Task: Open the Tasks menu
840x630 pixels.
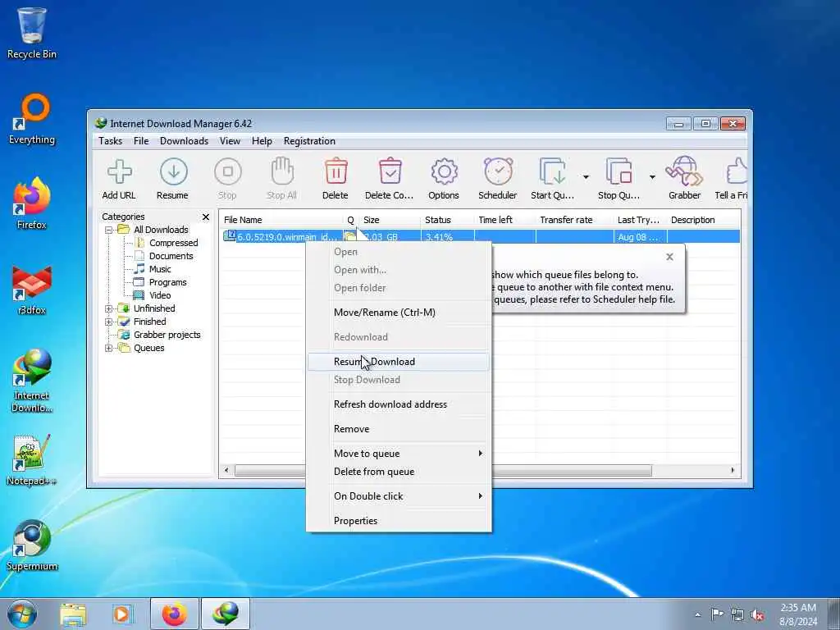Action: coord(111,141)
